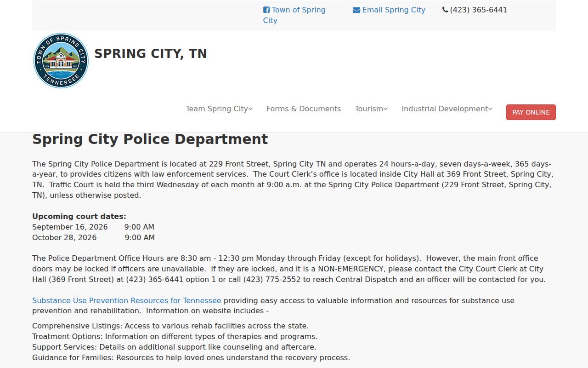Open the Forms & Documents page
Screen dimensions: 588x368
(304, 109)
